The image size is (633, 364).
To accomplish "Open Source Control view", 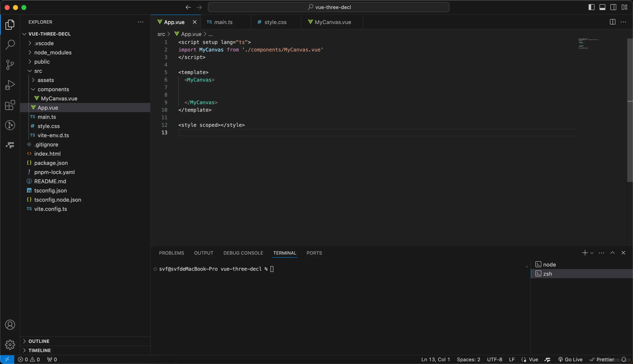I will [10, 65].
